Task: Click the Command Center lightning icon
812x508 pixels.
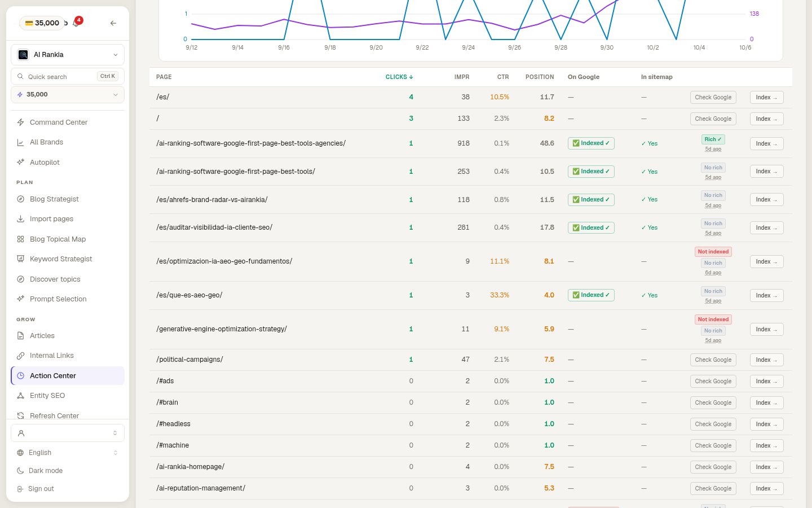Action: click(20, 122)
